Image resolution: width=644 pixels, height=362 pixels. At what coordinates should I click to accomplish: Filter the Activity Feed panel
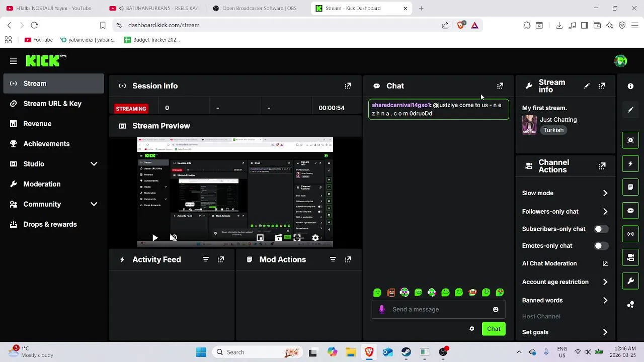[206, 259]
